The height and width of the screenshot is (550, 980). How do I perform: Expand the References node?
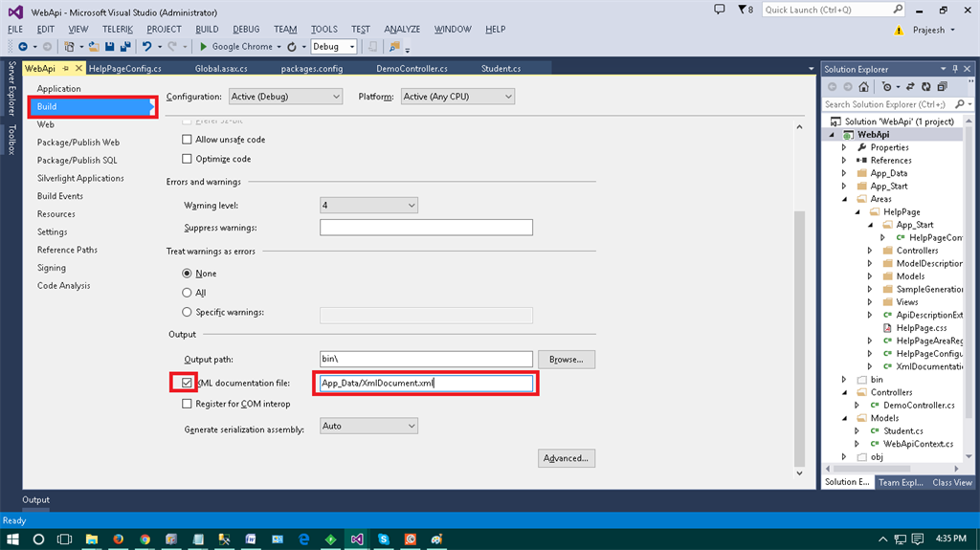(x=844, y=160)
